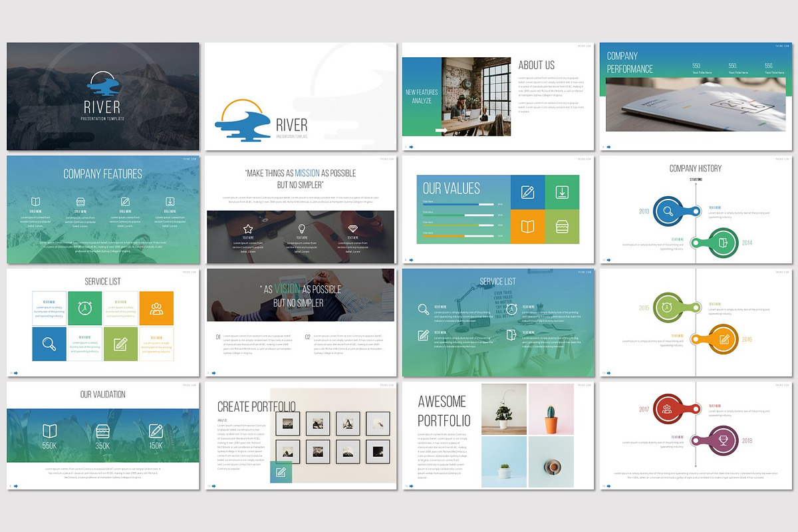Click the layered stack icon on the light green tile

coord(562,226)
